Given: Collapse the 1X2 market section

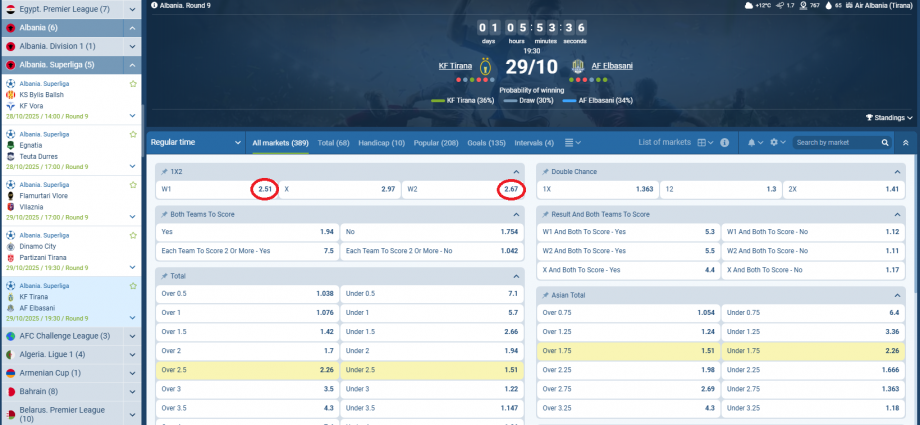Looking at the screenshot, I should coord(517,172).
